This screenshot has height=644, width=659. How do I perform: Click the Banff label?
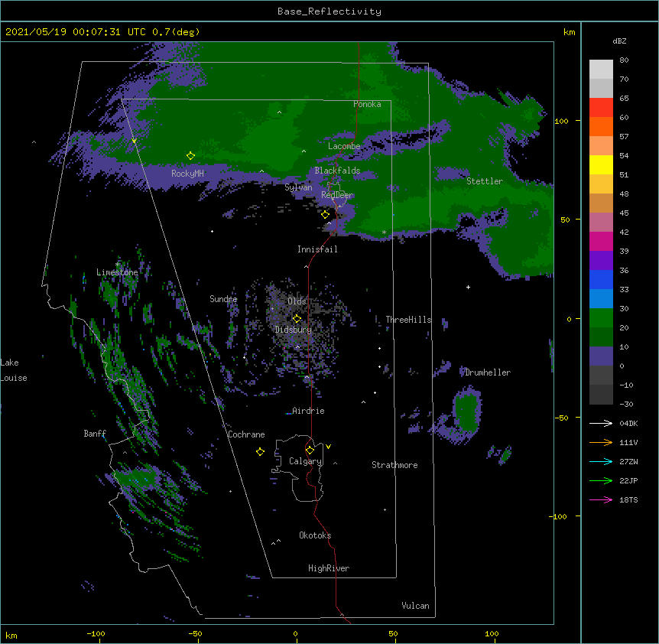coord(95,434)
